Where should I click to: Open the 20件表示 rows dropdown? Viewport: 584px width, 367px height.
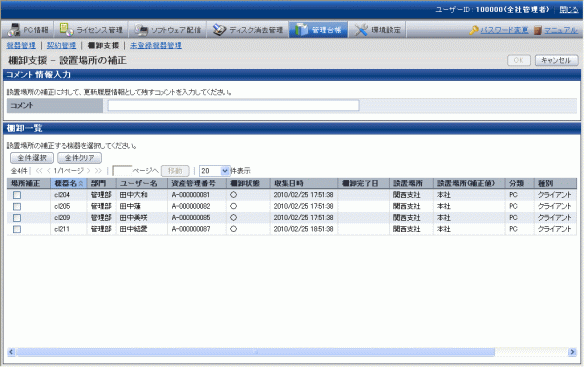(x=215, y=171)
